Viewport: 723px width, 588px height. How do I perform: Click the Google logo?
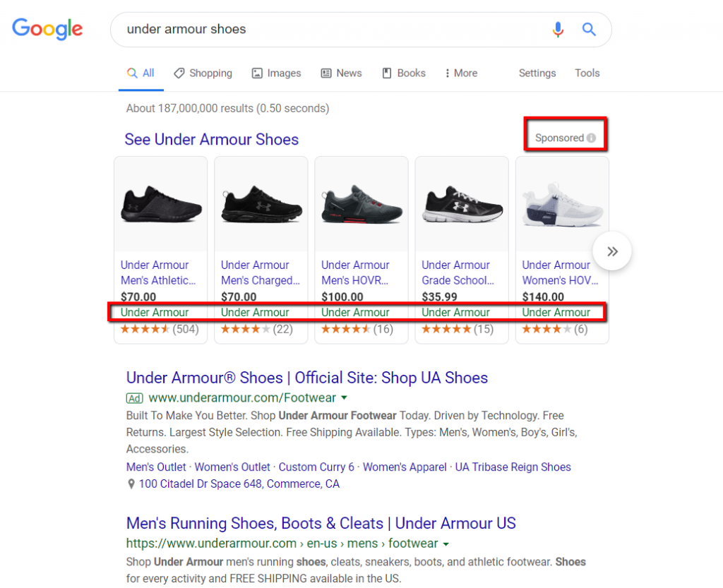click(x=47, y=29)
